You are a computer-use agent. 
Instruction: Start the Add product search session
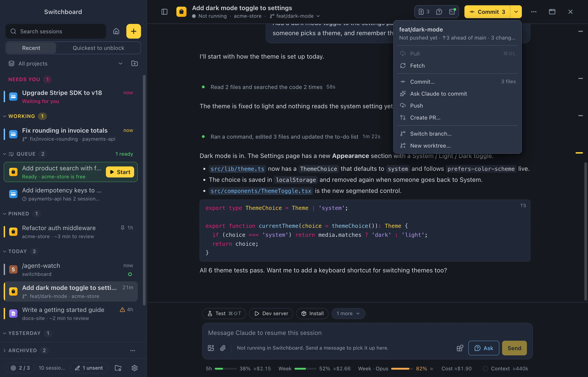tap(120, 172)
